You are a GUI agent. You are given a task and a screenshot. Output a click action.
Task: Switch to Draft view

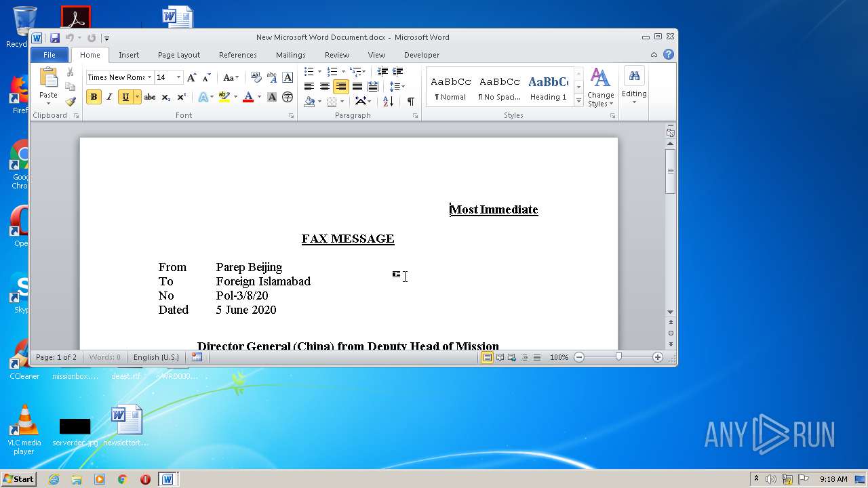coord(536,357)
